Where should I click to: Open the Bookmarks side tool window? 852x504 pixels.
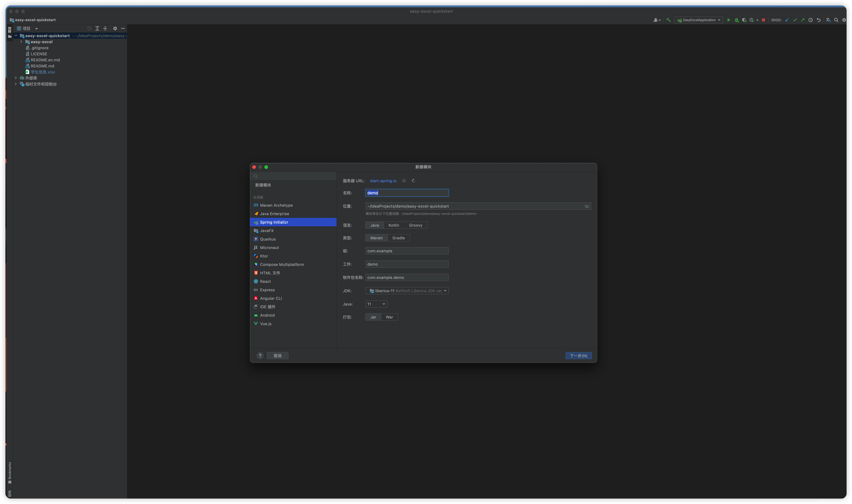coord(10,473)
